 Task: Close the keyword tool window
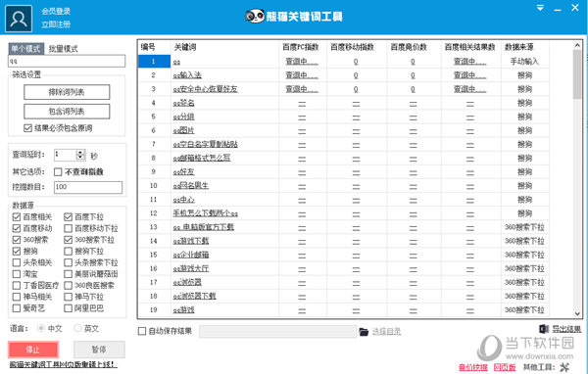coord(575,8)
